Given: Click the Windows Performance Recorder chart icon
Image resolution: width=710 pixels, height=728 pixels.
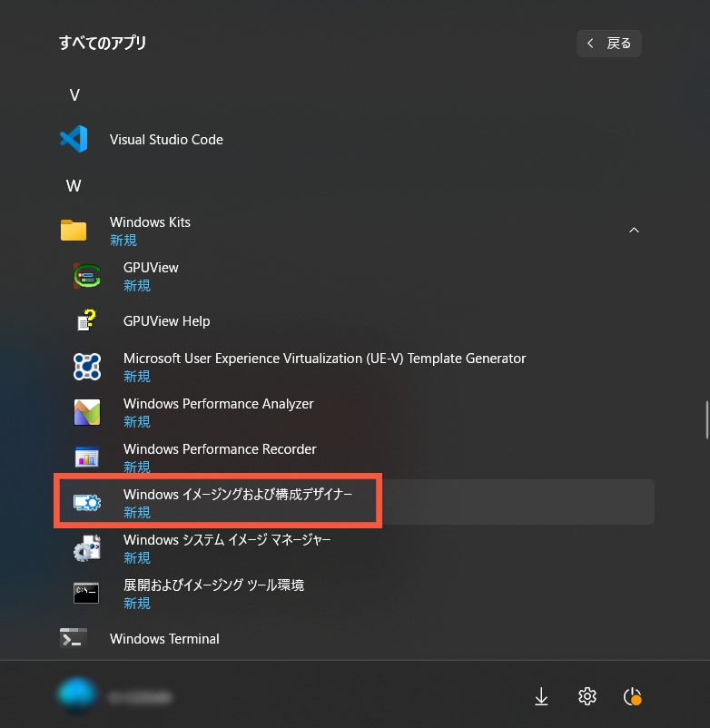Looking at the screenshot, I should (87, 457).
